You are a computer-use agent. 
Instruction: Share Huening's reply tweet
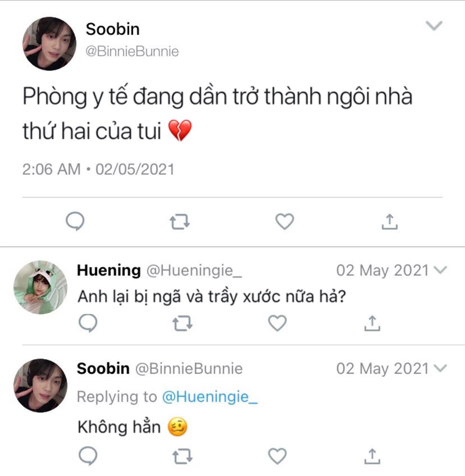(372, 323)
